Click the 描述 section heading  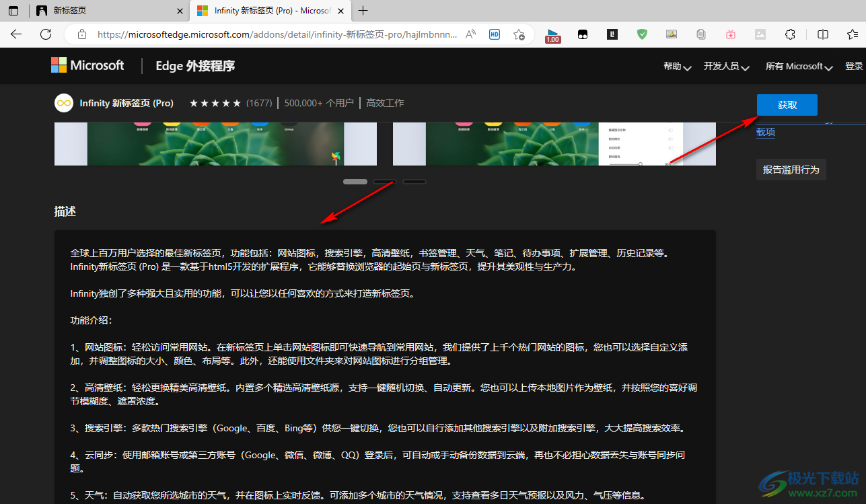[65, 211]
